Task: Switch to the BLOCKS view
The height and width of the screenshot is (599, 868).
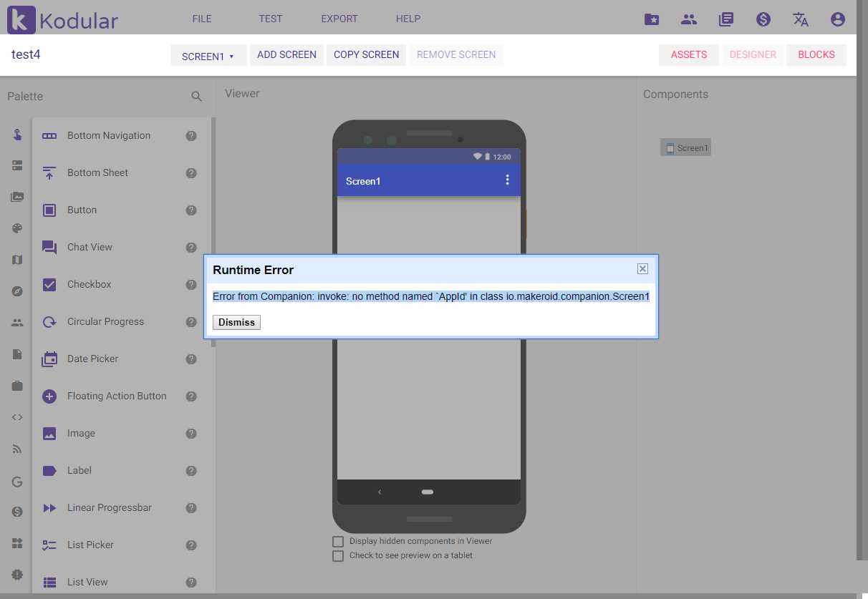Action: pos(816,55)
